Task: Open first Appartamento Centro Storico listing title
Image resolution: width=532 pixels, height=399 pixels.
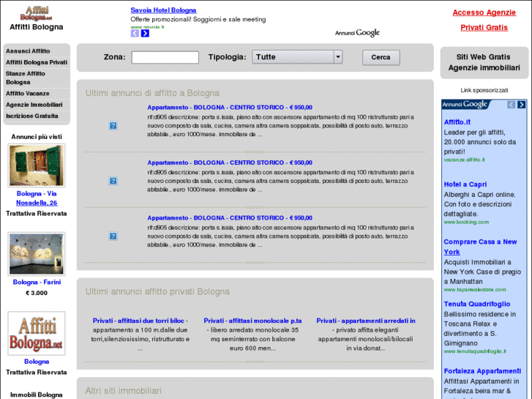Action: (230, 108)
